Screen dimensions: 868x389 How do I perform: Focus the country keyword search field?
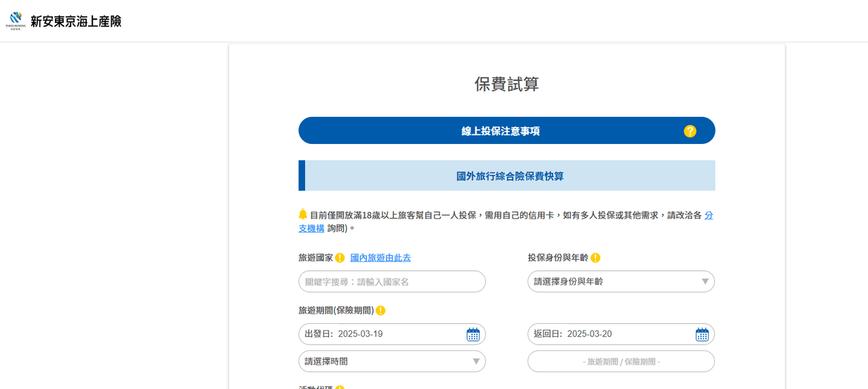point(392,281)
